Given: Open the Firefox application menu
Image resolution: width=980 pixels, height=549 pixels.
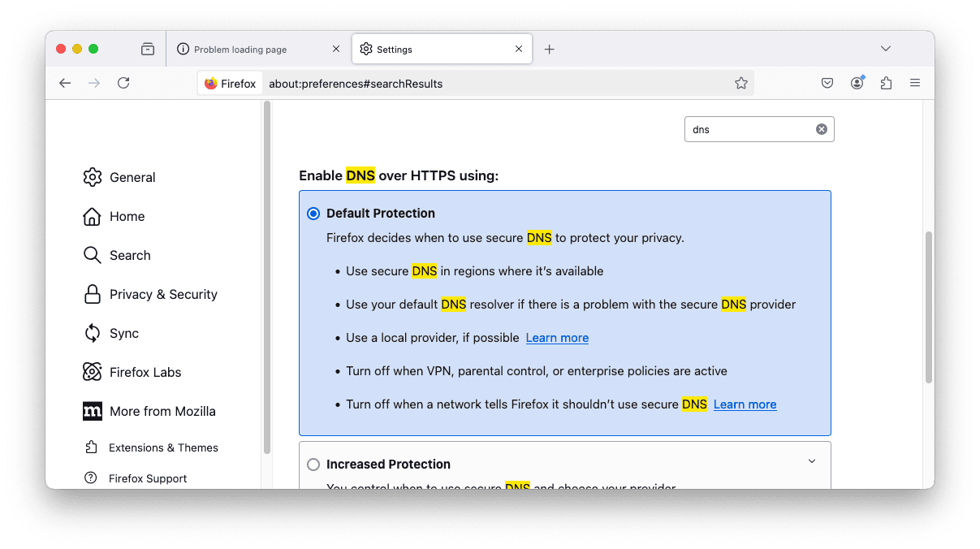Looking at the screenshot, I should [x=915, y=83].
